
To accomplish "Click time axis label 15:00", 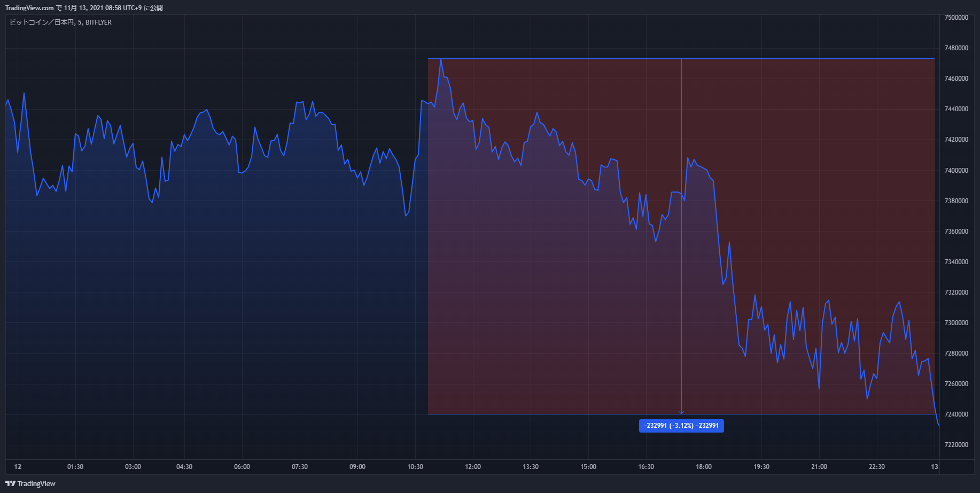I will click(x=588, y=467).
